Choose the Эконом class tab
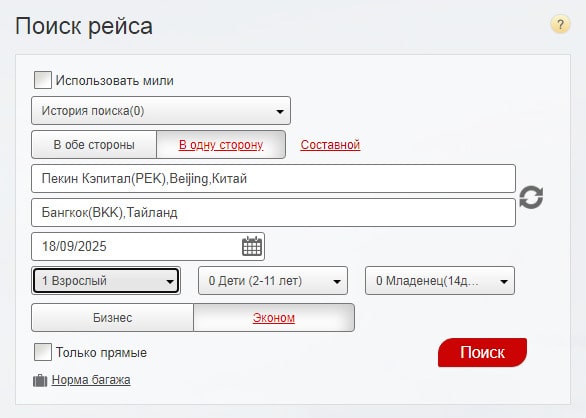 click(274, 317)
